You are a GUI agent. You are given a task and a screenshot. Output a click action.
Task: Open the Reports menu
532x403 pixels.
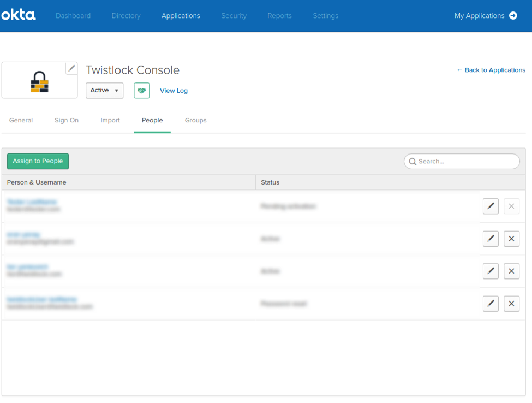[279, 16]
